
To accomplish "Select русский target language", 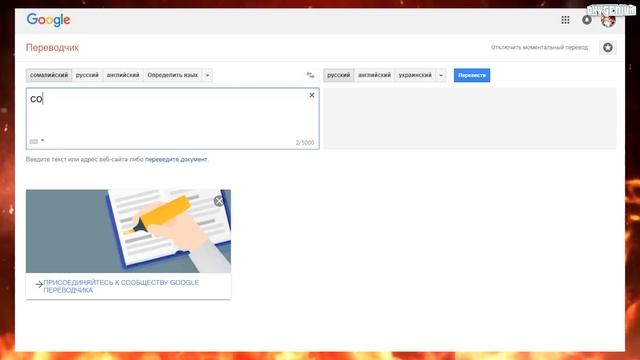I will (x=339, y=75).
